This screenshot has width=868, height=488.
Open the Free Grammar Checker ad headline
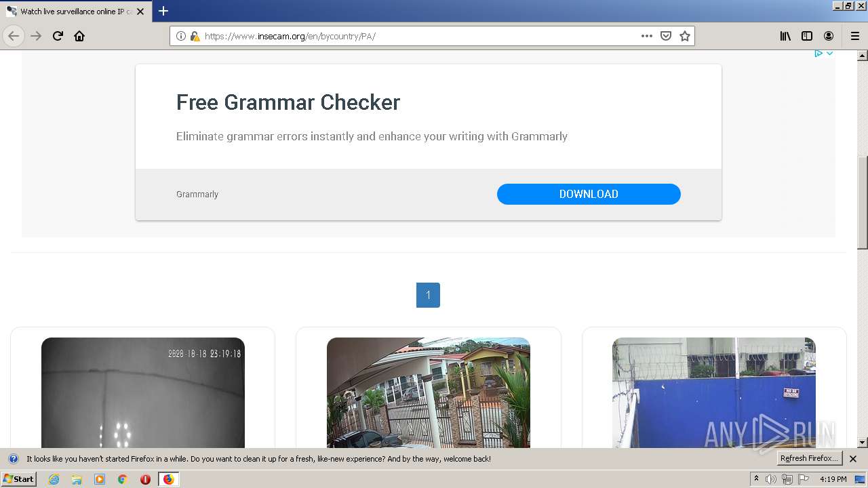pyautogui.click(x=288, y=102)
